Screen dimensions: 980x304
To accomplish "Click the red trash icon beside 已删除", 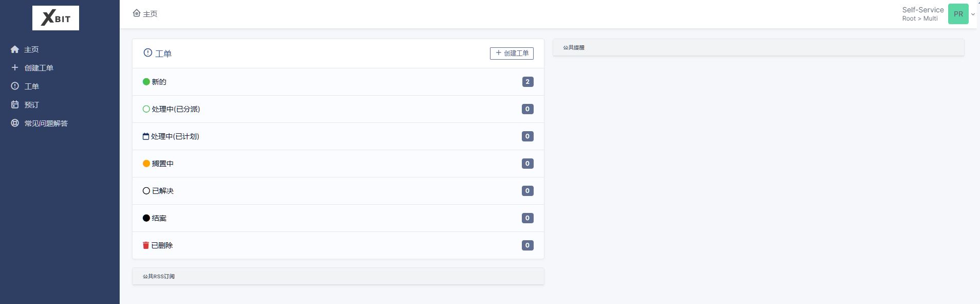I will (146, 245).
